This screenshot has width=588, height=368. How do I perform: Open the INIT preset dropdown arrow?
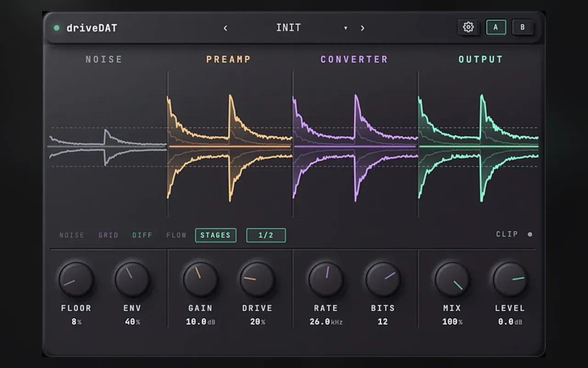click(x=345, y=28)
